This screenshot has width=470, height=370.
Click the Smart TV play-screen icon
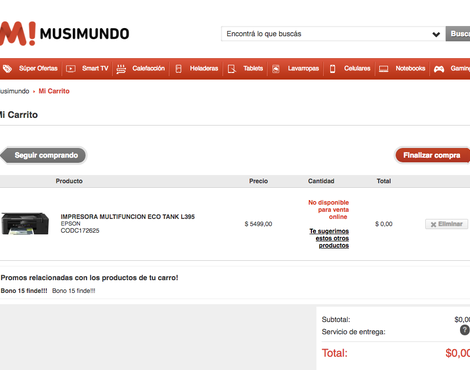click(x=71, y=69)
